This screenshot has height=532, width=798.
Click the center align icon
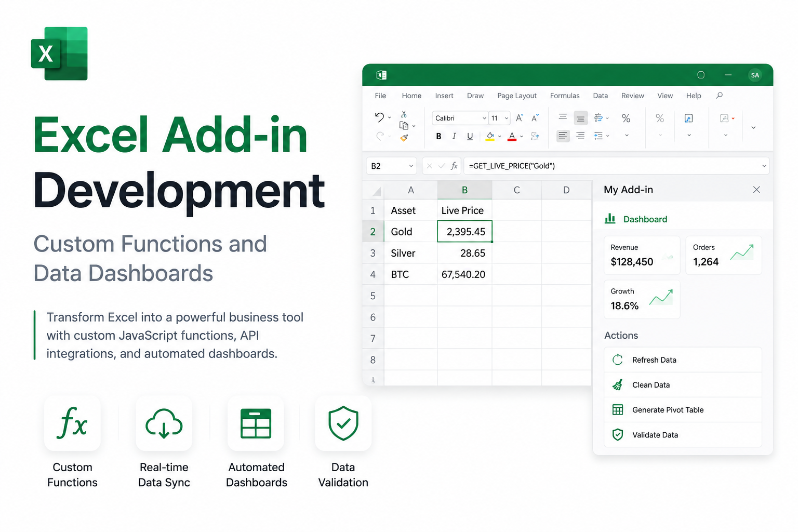(580, 136)
